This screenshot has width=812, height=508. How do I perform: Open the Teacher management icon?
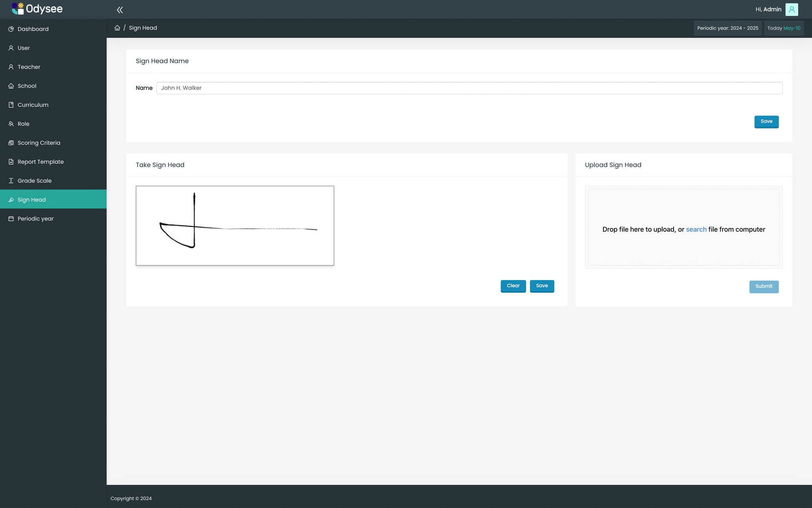coord(11,67)
